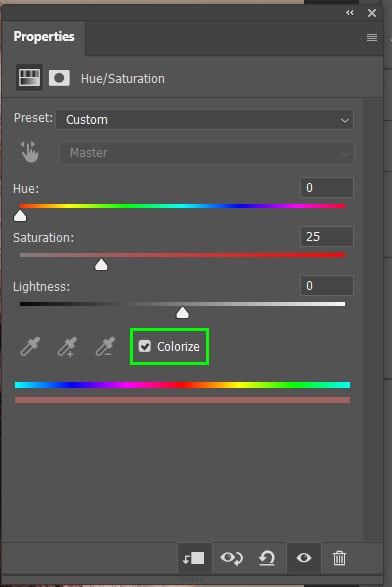Toggle adjustment layer visibility eye
This screenshot has width=392, height=587.
coord(304,558)
